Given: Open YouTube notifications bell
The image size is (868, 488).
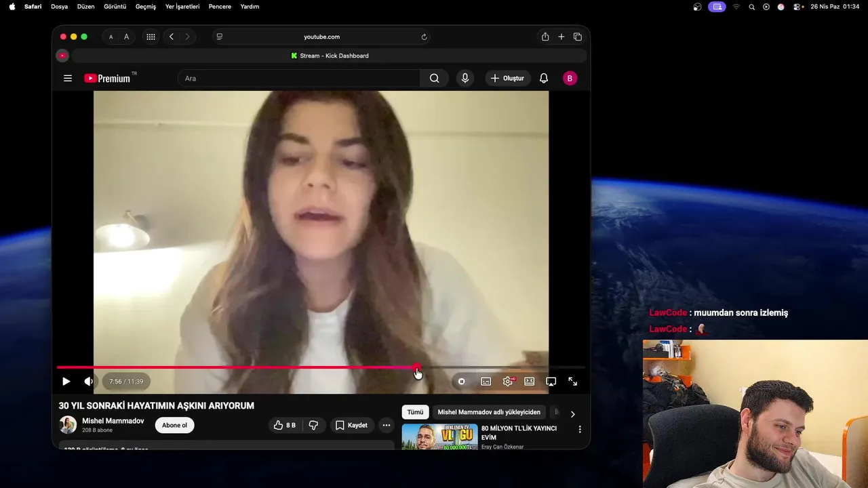Looking at the screenshot, I should point(544,78).
